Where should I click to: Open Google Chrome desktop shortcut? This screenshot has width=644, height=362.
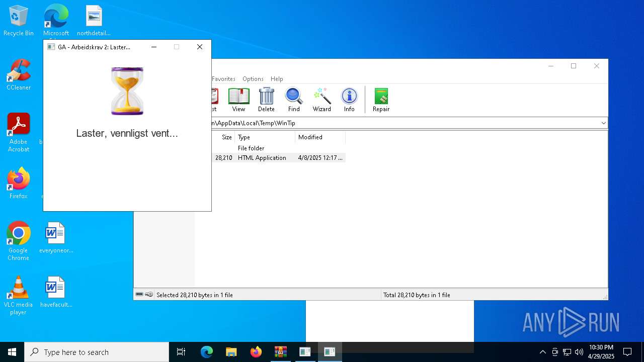point(19,241)
